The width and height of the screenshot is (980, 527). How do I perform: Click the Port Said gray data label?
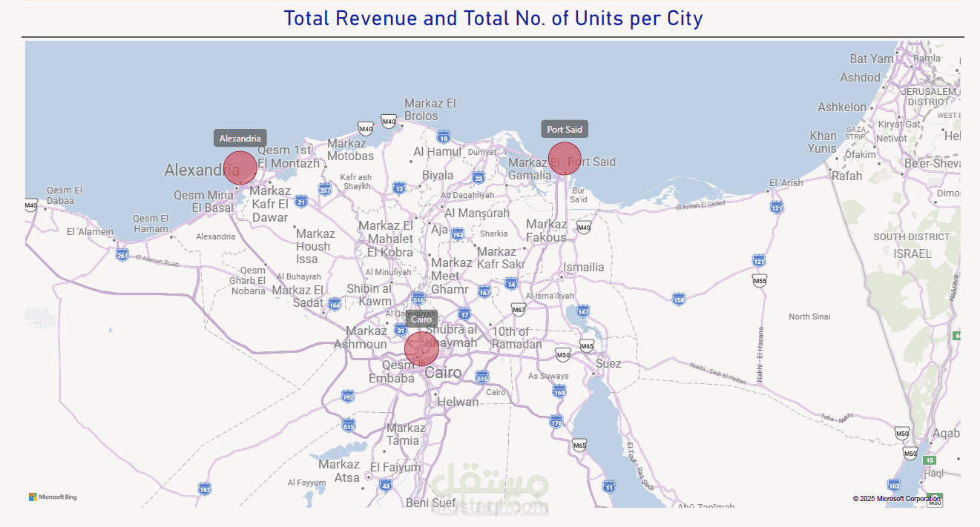coord(565,130)
